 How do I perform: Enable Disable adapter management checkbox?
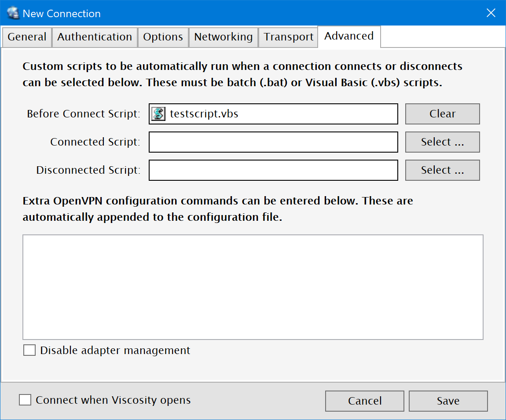tap(29, 351)
